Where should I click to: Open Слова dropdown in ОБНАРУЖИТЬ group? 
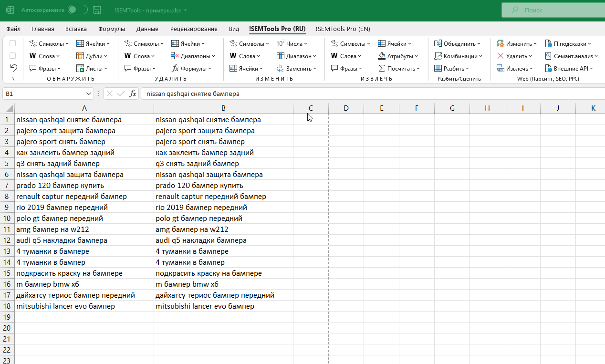(45, 56)
